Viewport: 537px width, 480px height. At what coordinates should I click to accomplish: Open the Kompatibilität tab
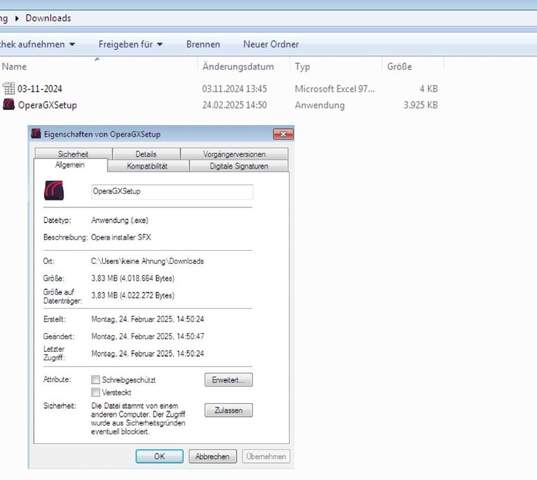pos(148,166)
